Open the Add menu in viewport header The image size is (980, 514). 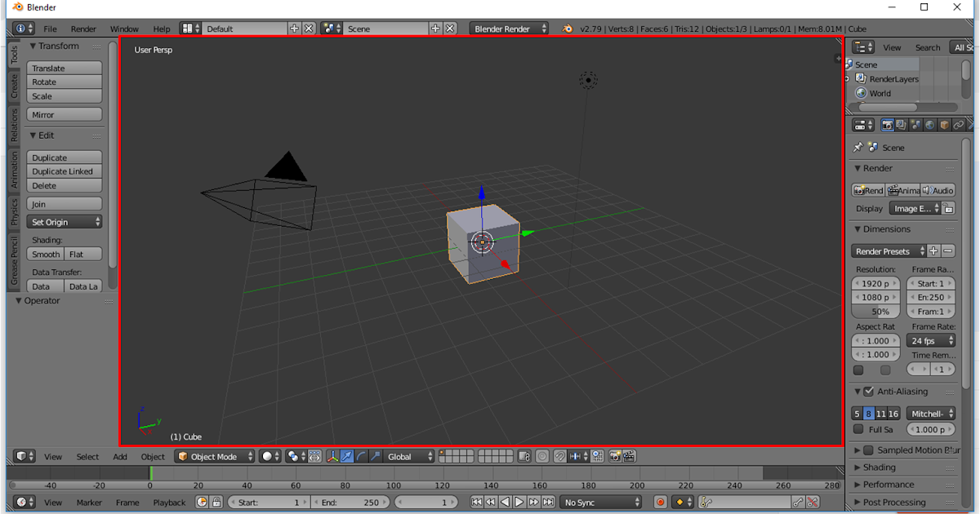coord(120,456)
